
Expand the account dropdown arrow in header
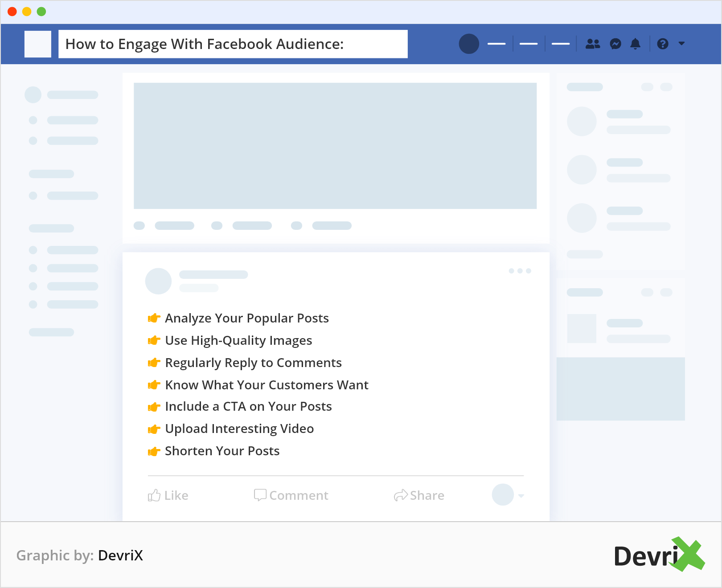coord(681,44)
